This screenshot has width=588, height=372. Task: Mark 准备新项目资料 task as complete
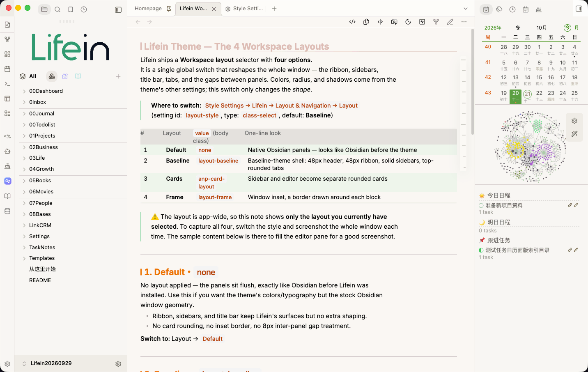pos(481,205)
